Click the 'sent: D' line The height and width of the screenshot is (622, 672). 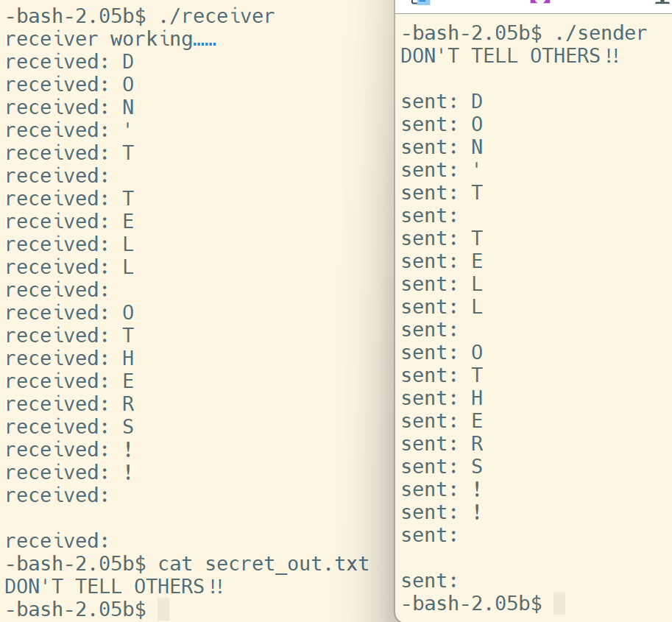[442, 102]
